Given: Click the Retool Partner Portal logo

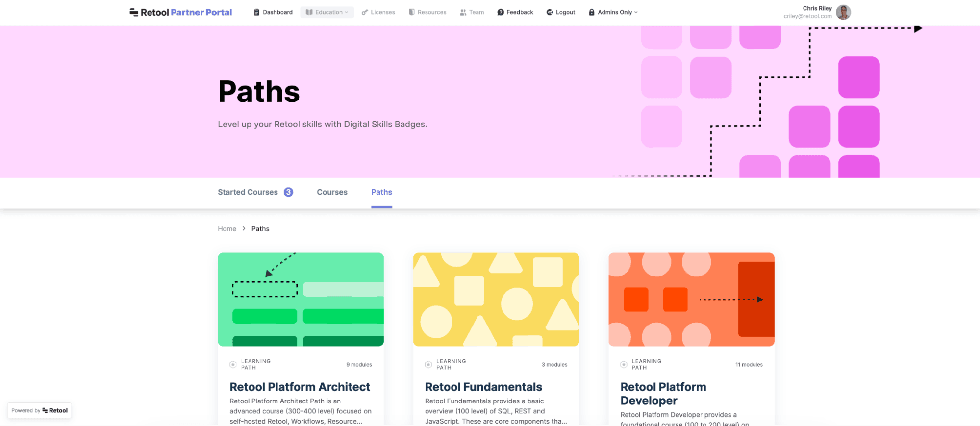Looking at the screenshot, I should [180, 12].
